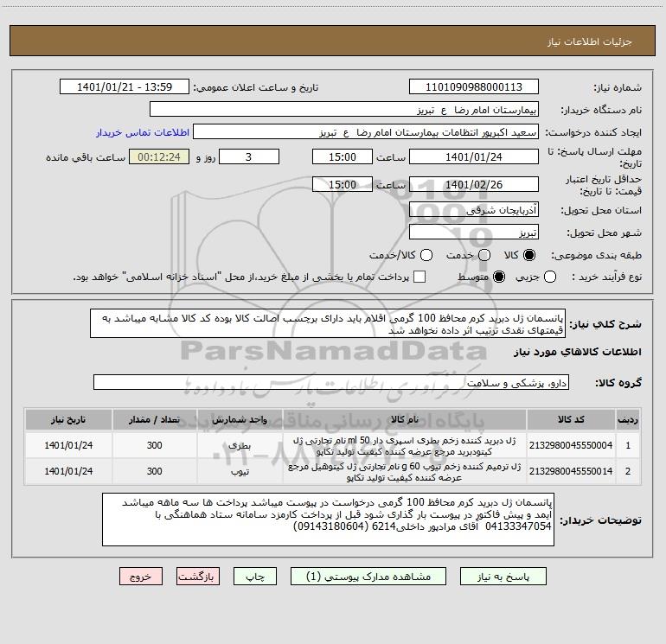Click the response deadline time 15:00 field
Image resolution: width=666 pixels, height=644 pixels.
pos(343,156)
